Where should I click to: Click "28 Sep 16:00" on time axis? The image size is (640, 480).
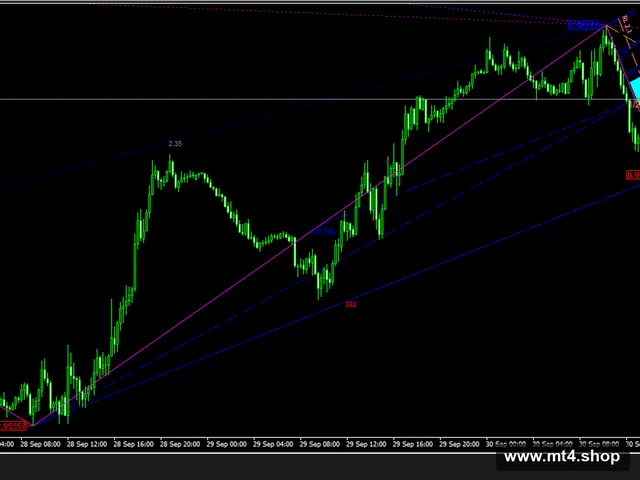[133, 444]
